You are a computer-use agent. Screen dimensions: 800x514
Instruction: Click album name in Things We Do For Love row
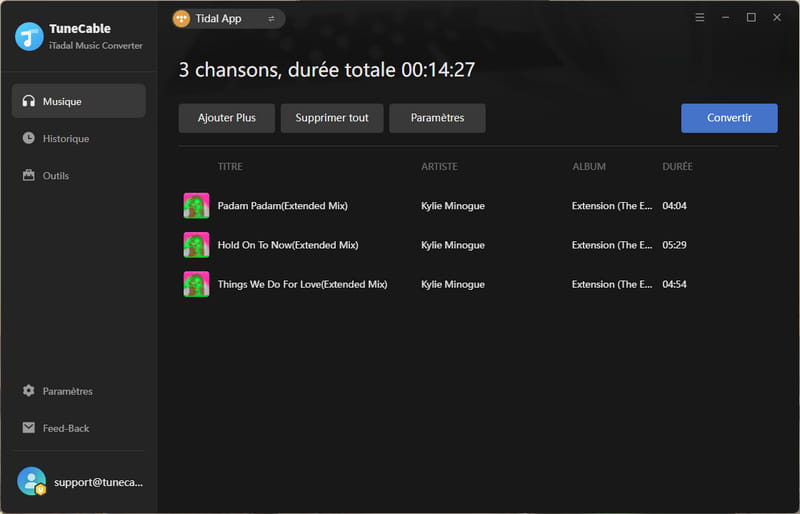[x=612, y=284]
